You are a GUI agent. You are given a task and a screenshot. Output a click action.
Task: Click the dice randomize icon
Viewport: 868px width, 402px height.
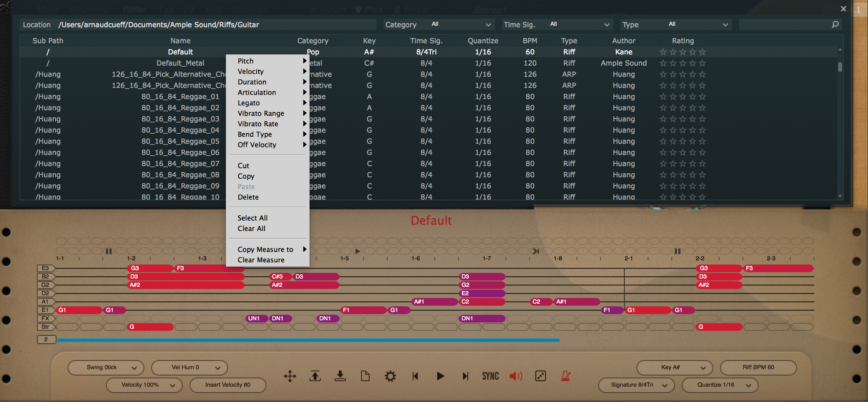coord(540,376)
